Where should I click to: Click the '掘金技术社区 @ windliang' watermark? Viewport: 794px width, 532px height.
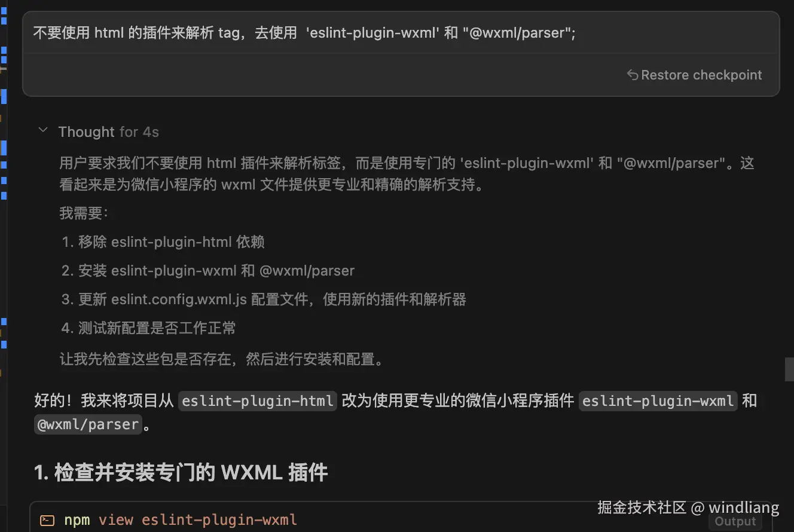pos(688,507)
